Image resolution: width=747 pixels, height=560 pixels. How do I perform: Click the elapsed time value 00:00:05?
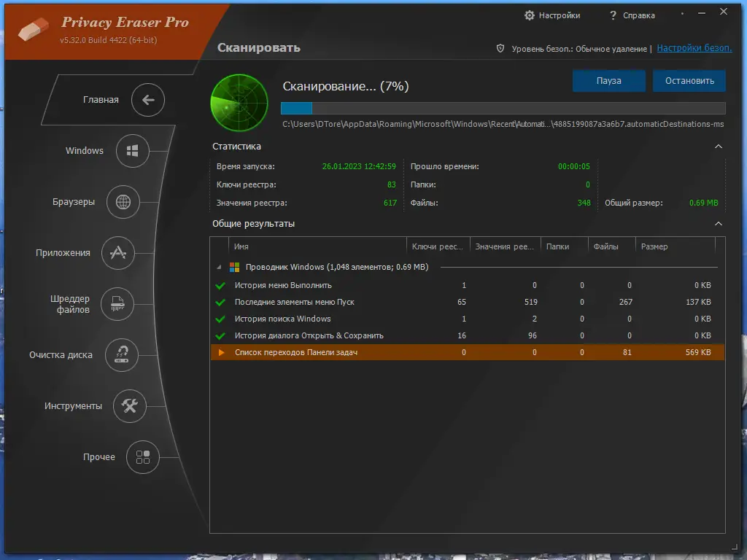click(x=573, y=166)
